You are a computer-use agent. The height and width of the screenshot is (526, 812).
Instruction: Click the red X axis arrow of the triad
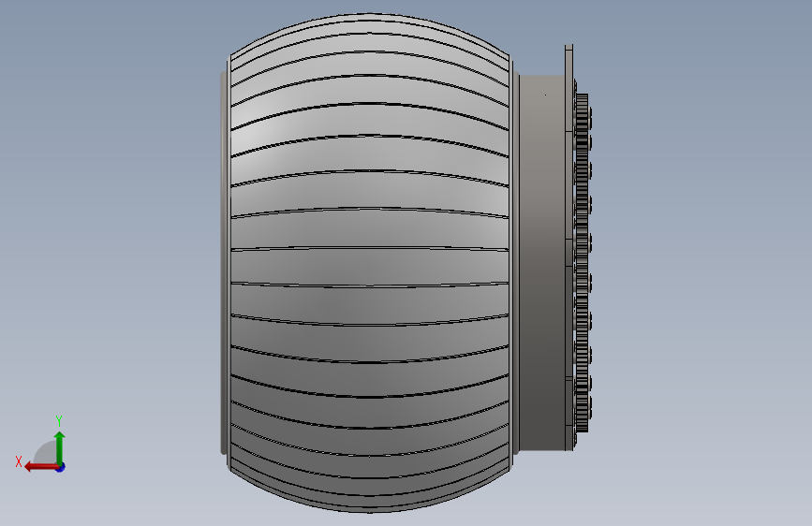[41, 467]
